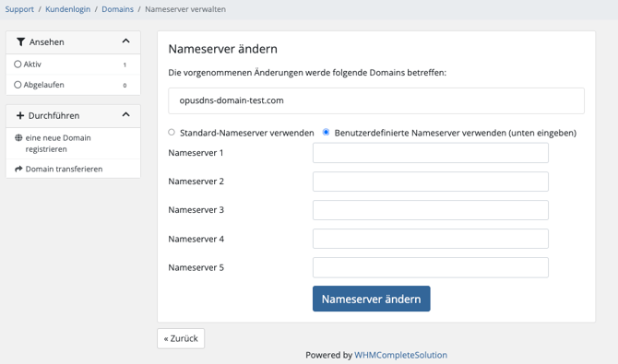The height and width of the screenshot is (364, 618).
Task: Click the Abgelaufen count badge showing 0
Action: 125,85
